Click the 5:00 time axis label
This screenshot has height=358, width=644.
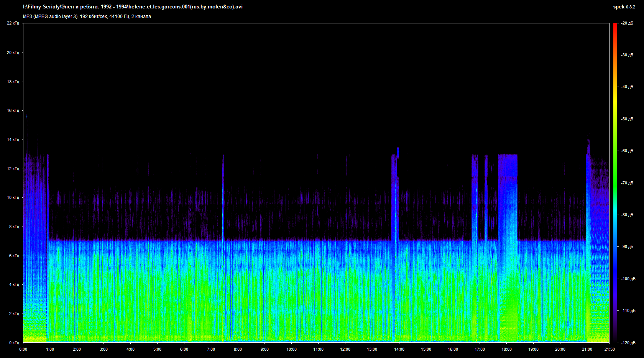157,349
